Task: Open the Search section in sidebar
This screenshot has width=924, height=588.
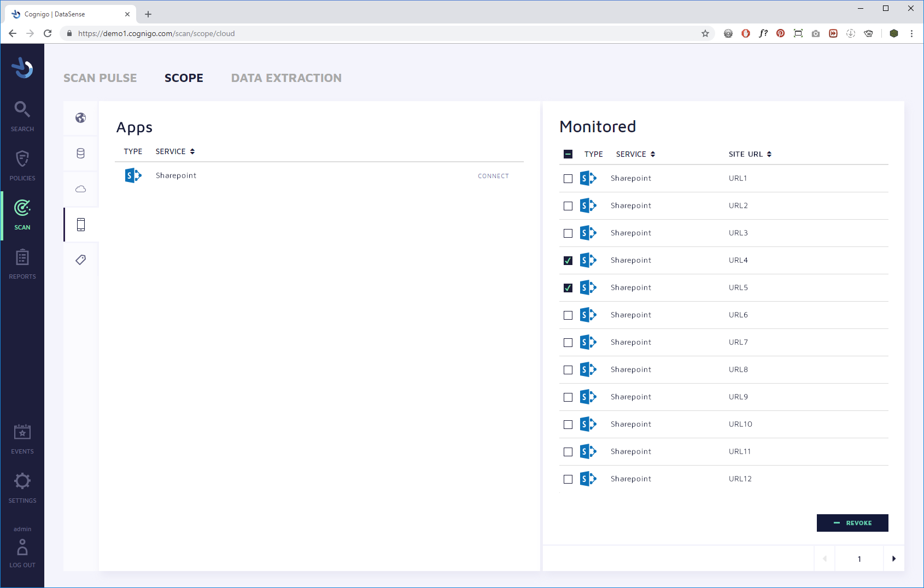Action: 22,115
